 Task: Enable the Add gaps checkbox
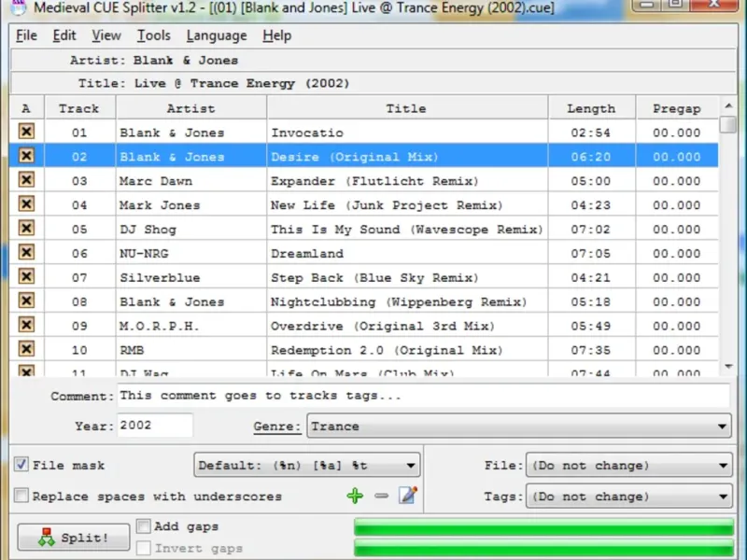(x=144, y=525)
